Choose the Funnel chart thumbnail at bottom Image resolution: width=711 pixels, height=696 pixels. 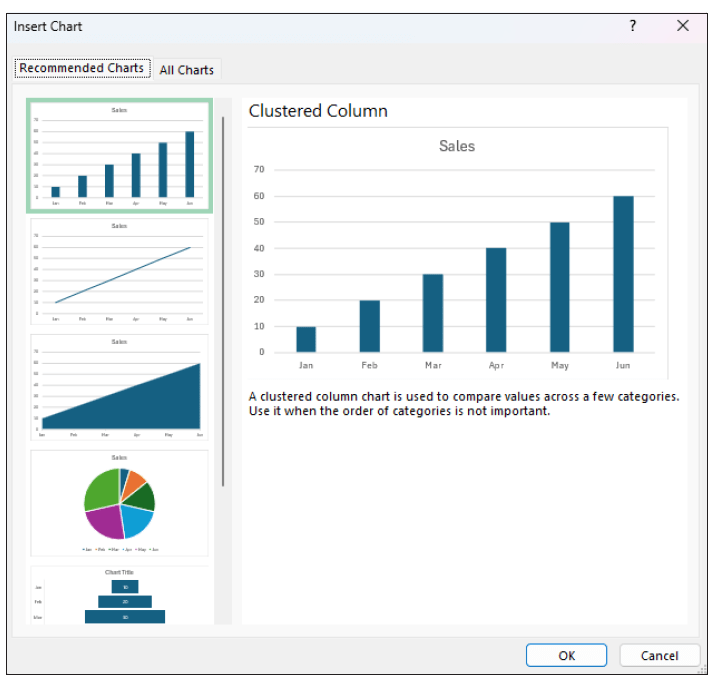(119, 596)
